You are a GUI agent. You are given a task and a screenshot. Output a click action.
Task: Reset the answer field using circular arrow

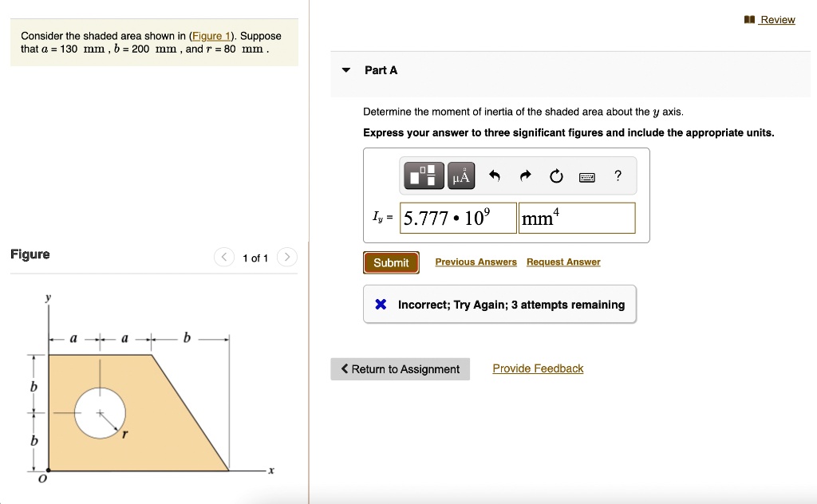coord(556,175)
